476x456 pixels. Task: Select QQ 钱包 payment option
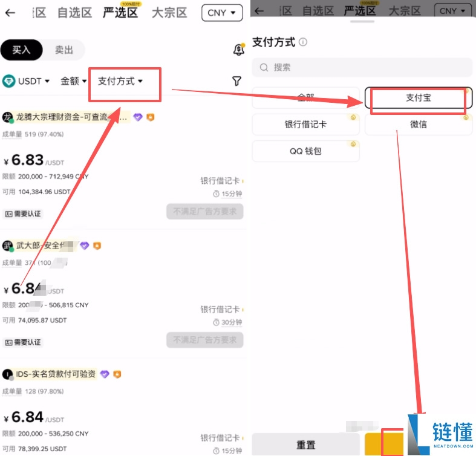click(305, 151)
